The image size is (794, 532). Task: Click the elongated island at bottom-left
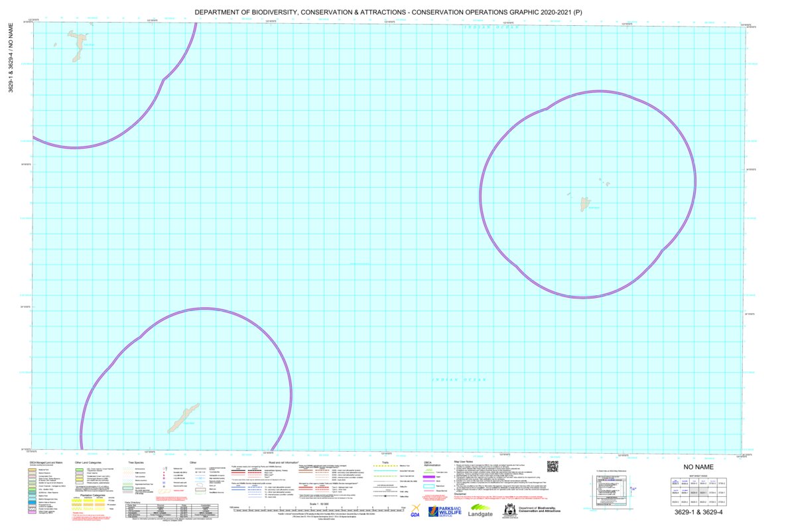182,419
